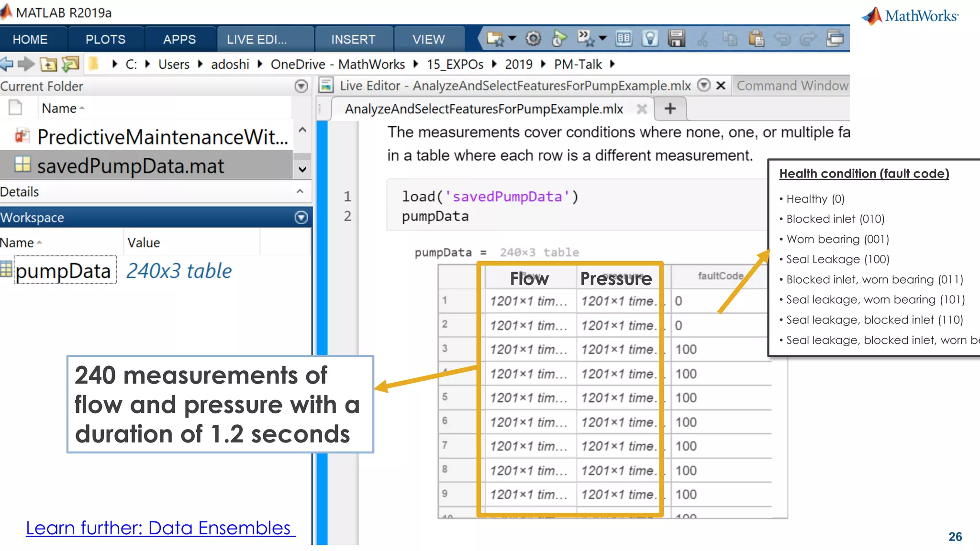The image size is (980, 551).
Task: Switch to the PLOTS ribbon tab
Action: click(x=105, y=40)
